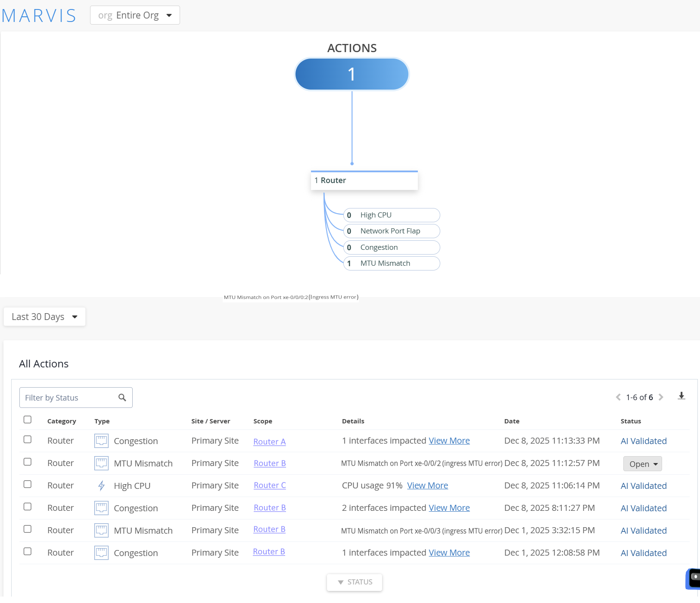Image resolution: width=700 pixels, height=603 pixels.
Task: Select the 1 Router category node
Action: [x=364, y=180]
